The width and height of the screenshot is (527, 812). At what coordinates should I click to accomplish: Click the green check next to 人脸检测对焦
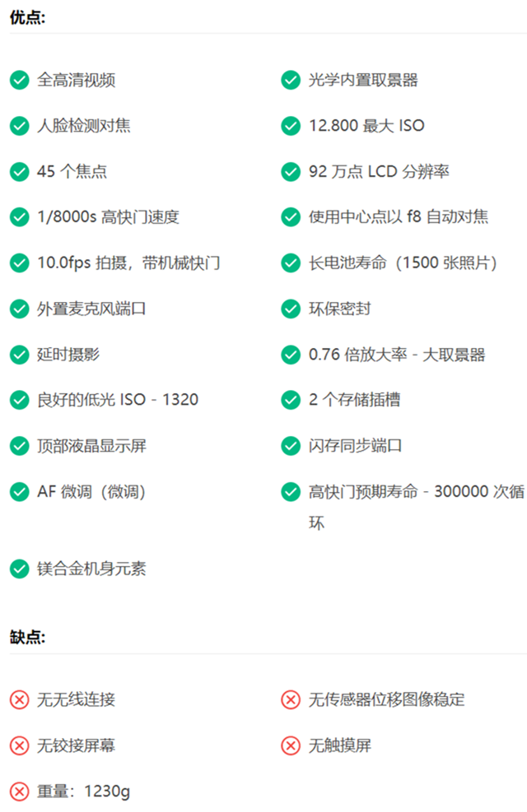coord(19,126)
